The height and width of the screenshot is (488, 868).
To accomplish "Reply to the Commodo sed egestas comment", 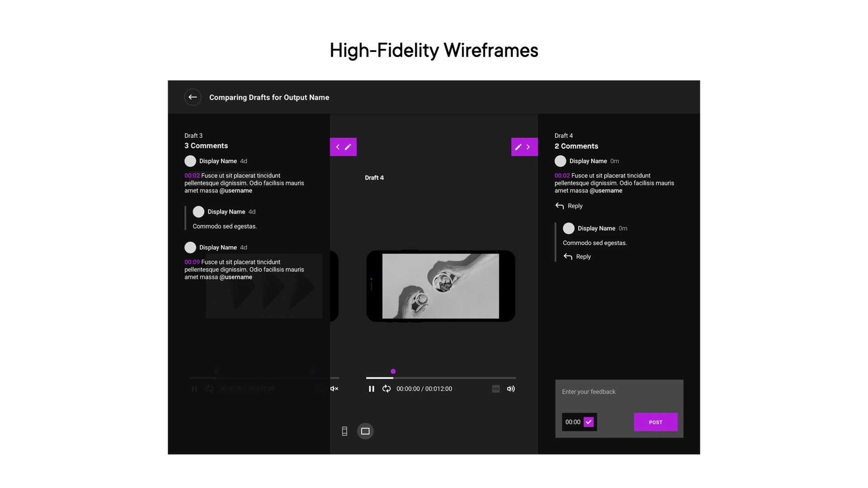I will pos(577,257).
